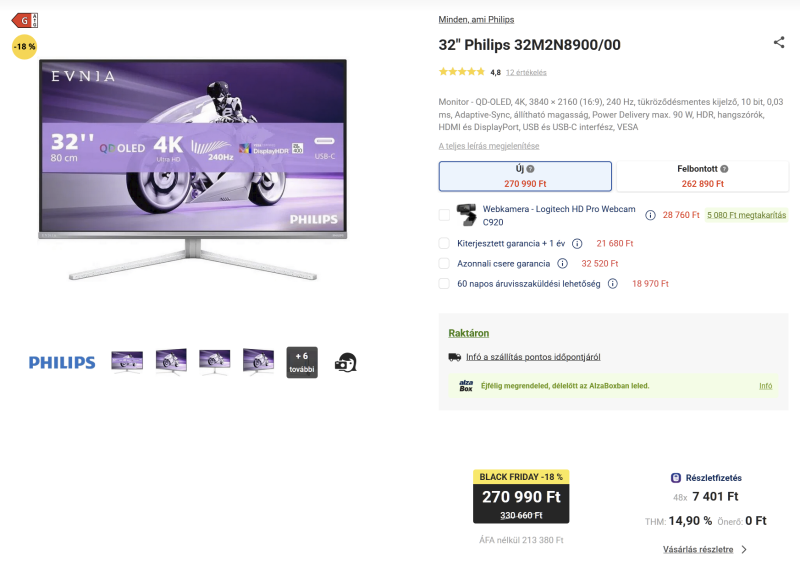Open the customer photos camera icon
The width and height of the screenshot is (800, 567).
[x=346, y=363]
